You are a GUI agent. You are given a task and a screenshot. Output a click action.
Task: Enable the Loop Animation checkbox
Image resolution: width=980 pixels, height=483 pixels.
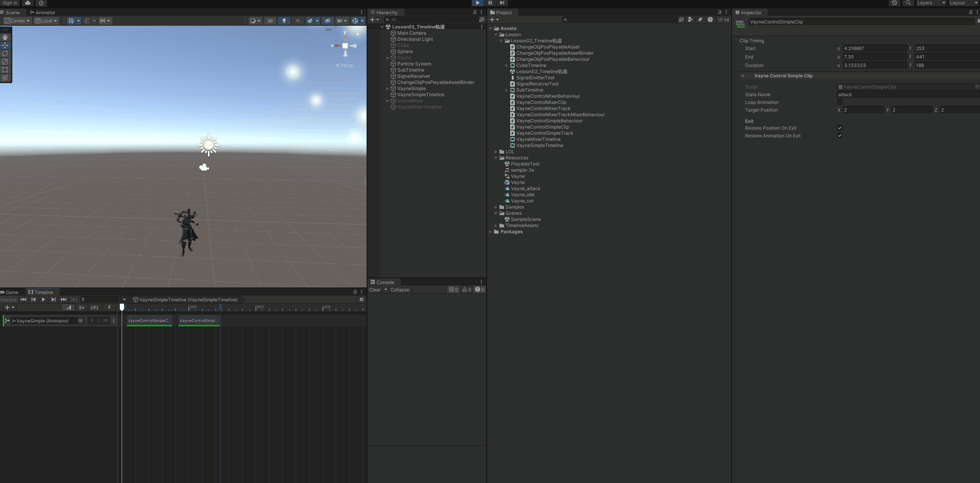click(839, 102)
